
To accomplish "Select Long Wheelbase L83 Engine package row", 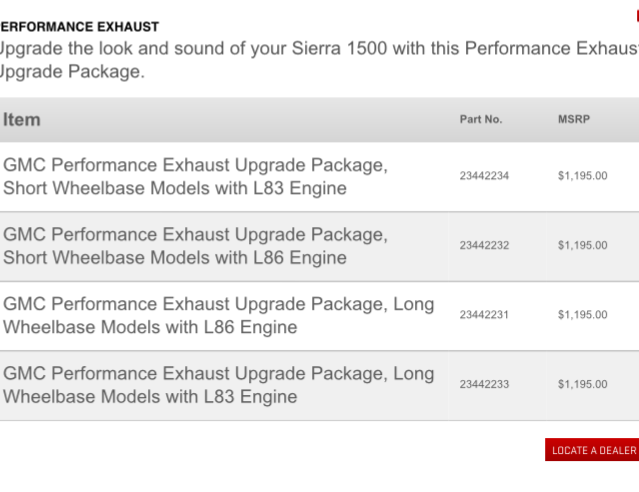I will click(x=320, y=385).
